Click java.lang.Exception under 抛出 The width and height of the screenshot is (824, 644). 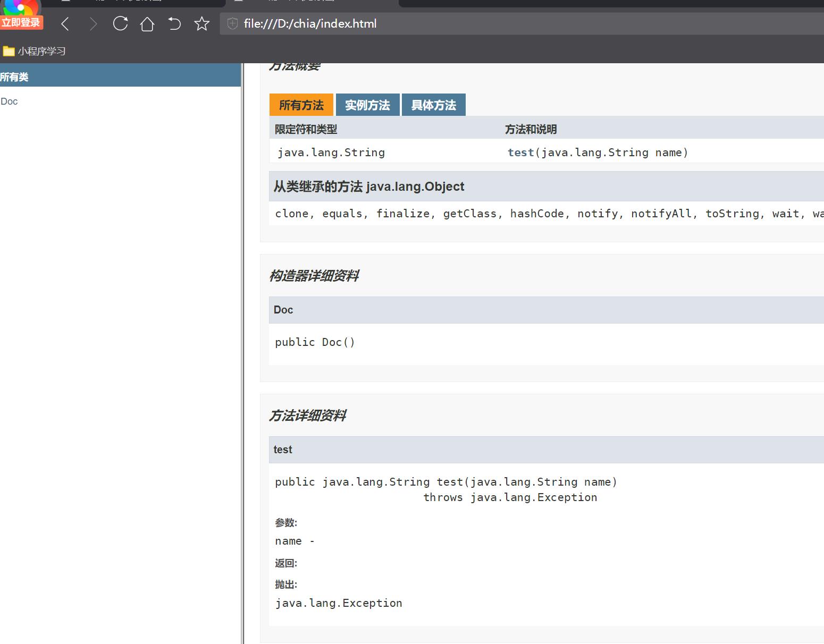(339, 603)
